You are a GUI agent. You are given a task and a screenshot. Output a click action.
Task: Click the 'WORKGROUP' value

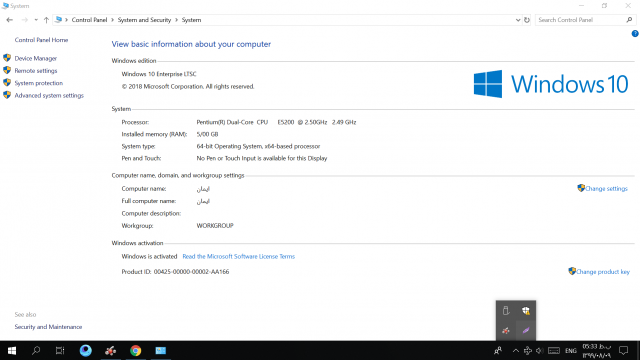click(x=215, y=226)
